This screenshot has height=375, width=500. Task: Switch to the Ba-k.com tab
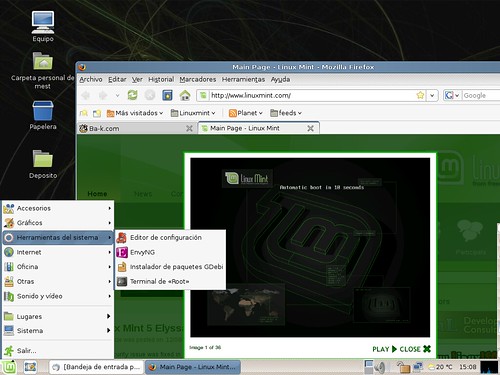[x=136, y=128]
